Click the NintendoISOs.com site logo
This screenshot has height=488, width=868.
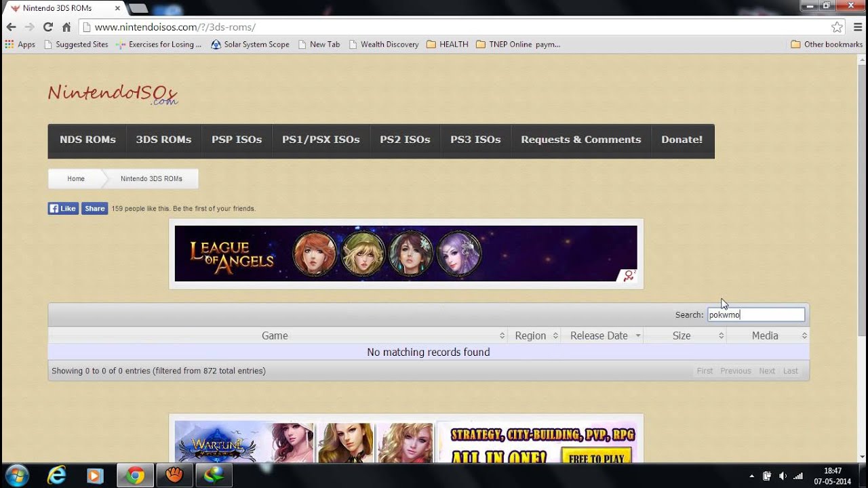pyautogui.click(x=113, y=94)
